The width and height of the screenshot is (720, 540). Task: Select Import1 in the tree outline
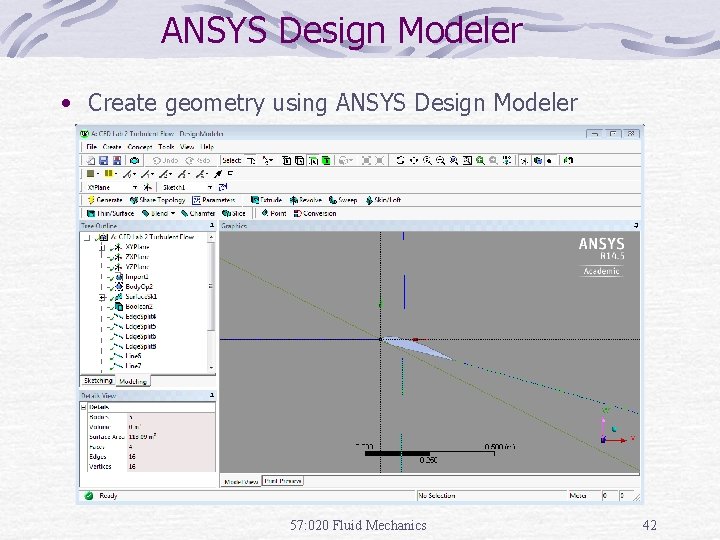tap(136, 277)
